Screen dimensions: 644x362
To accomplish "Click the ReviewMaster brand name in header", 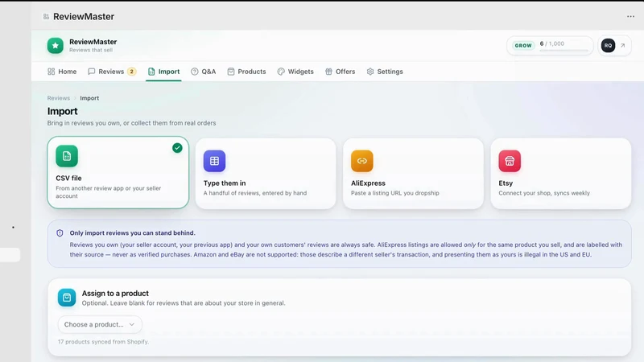I will (93, 42).
